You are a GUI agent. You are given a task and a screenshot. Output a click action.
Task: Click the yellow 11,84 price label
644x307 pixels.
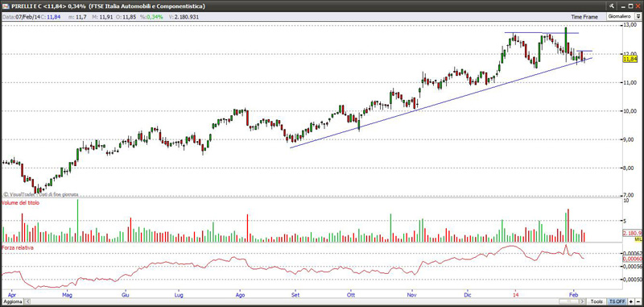tap(630, 59)
